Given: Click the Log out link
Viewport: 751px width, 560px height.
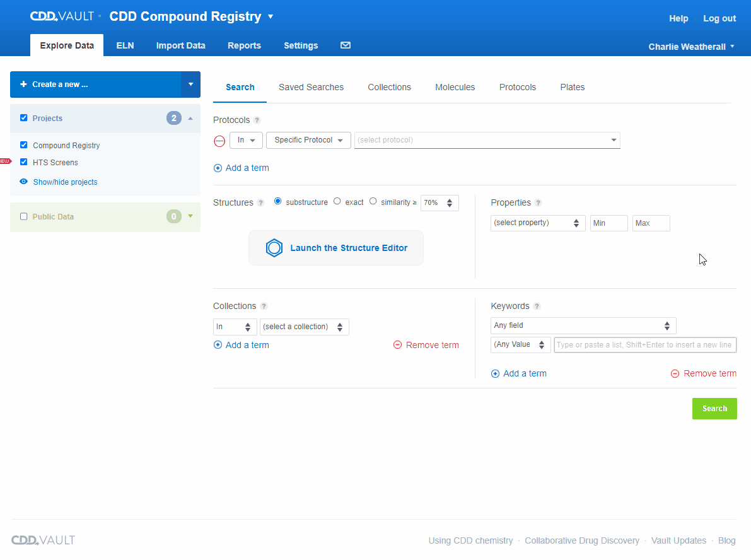Looking at the screenshot, I should [719, 18].
